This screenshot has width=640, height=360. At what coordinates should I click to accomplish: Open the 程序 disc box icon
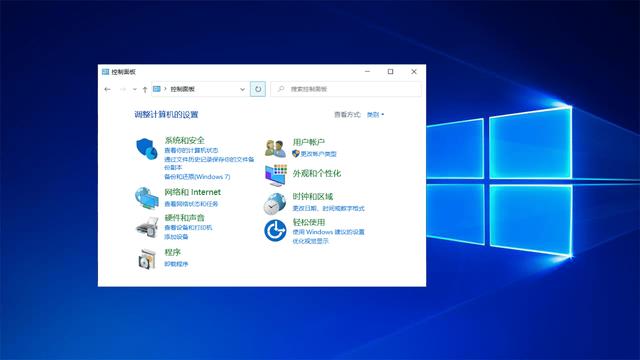point(147,259)
